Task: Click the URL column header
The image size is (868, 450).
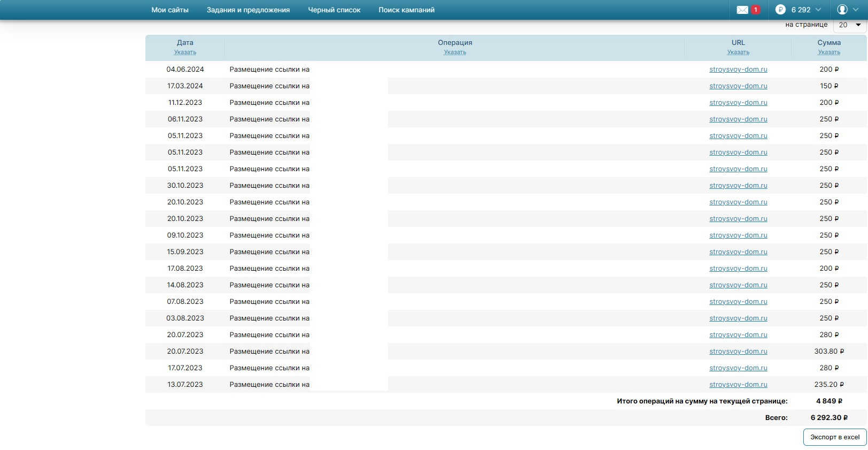Action: pos(738,43)
